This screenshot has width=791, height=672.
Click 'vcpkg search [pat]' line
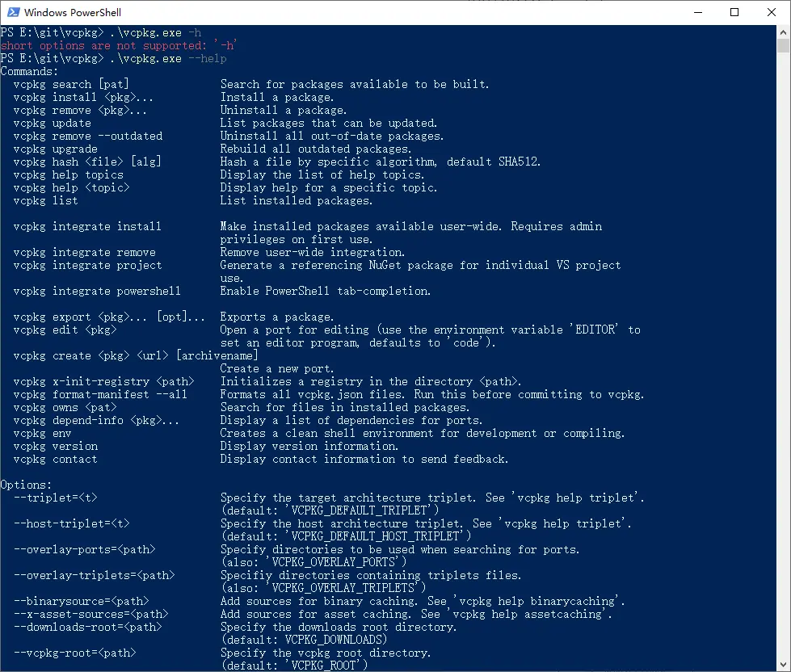click(x=71, y=84)
